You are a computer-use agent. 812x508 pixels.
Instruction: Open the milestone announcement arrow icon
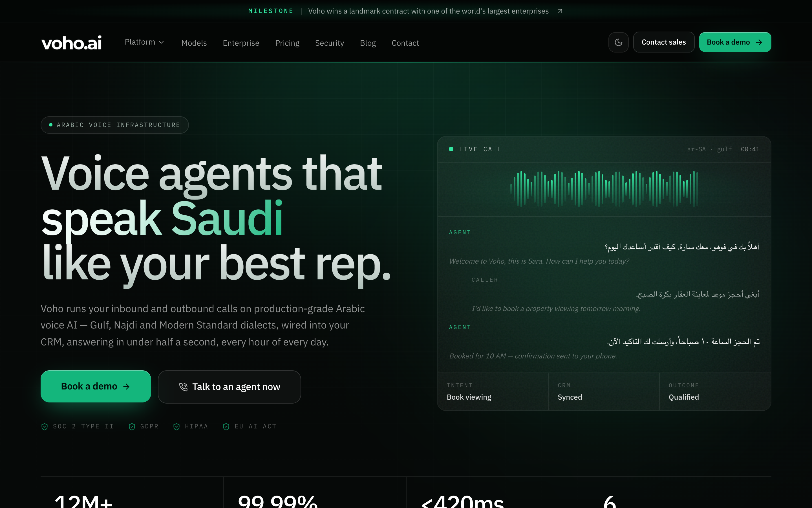(560, 11)
